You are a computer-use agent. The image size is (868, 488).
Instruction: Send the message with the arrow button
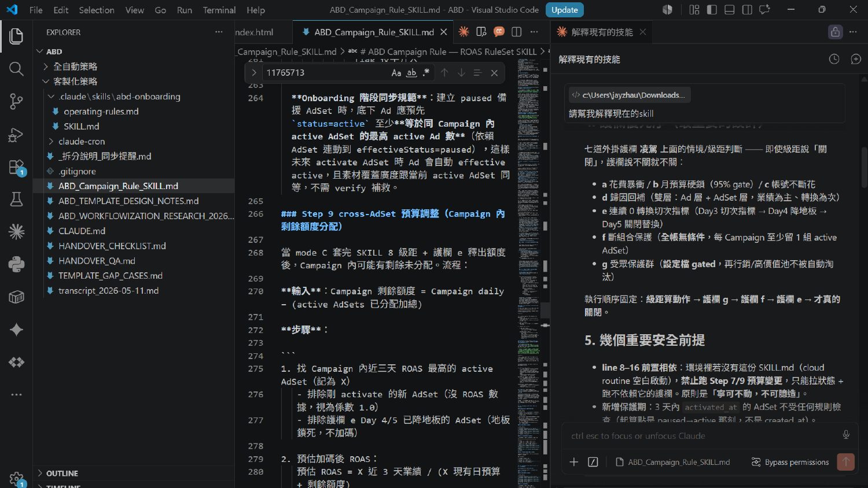pos(846,462)
